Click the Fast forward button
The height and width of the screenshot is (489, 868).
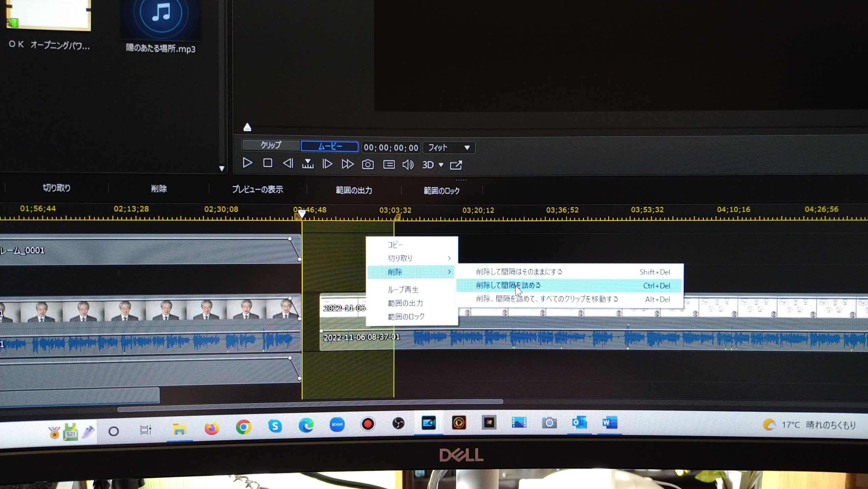[348, 165]
